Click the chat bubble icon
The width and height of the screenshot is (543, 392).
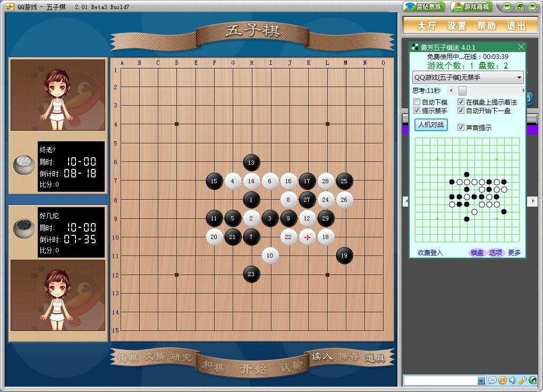(492, 380)
